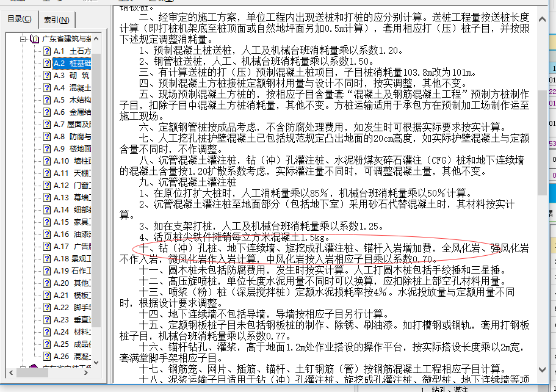The height and width of the screenshot is (392, 556).
Task: Open A.25 成品 chapter
Action: (x=72, y=344)
